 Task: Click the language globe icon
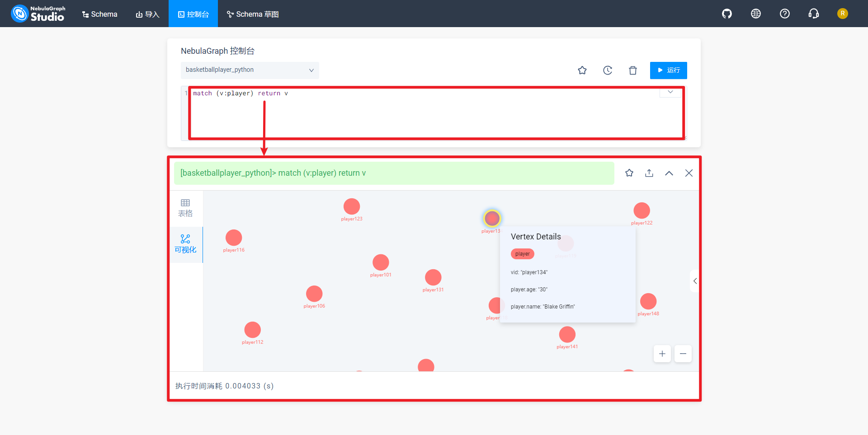click(x=756, y=14)
